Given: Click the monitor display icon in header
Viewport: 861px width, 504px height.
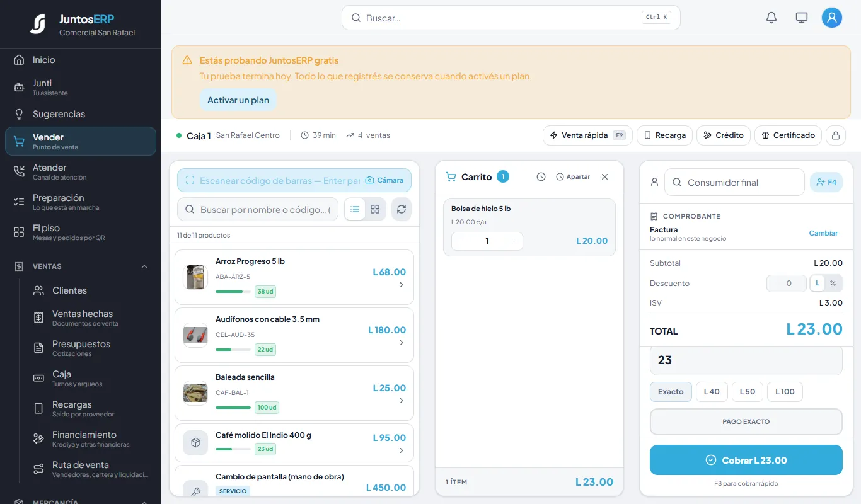Looking at the screenshot, I should point(802,18).
